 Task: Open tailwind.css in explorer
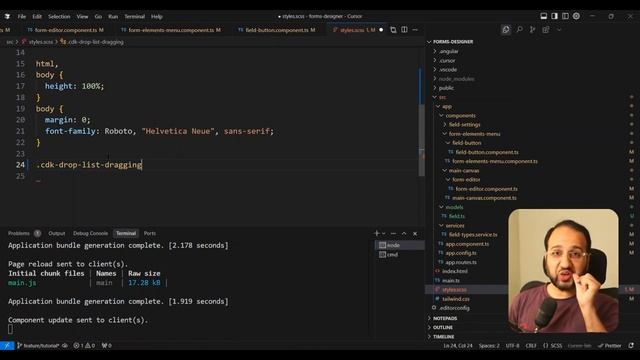tap(456, 299)
